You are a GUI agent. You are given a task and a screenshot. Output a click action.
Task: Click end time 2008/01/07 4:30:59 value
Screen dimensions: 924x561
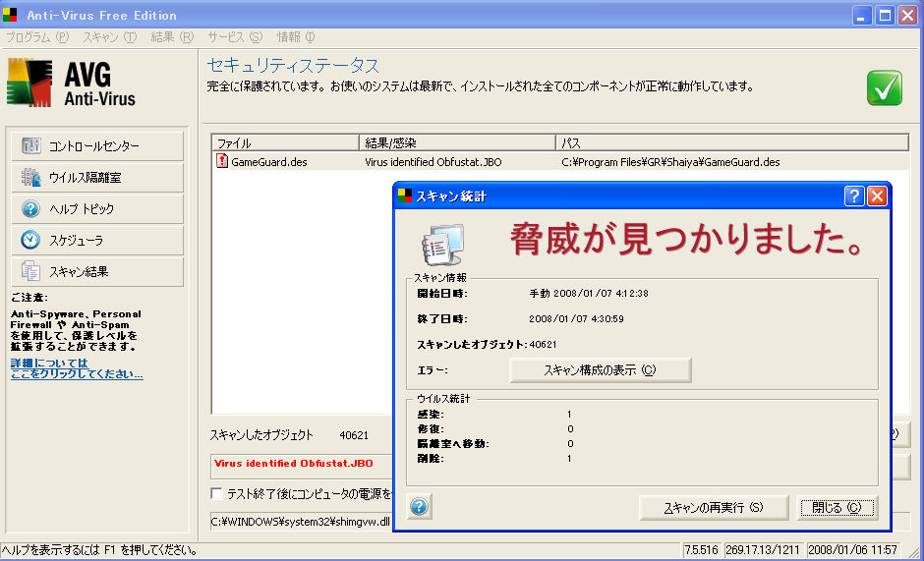tap(576, 318)
